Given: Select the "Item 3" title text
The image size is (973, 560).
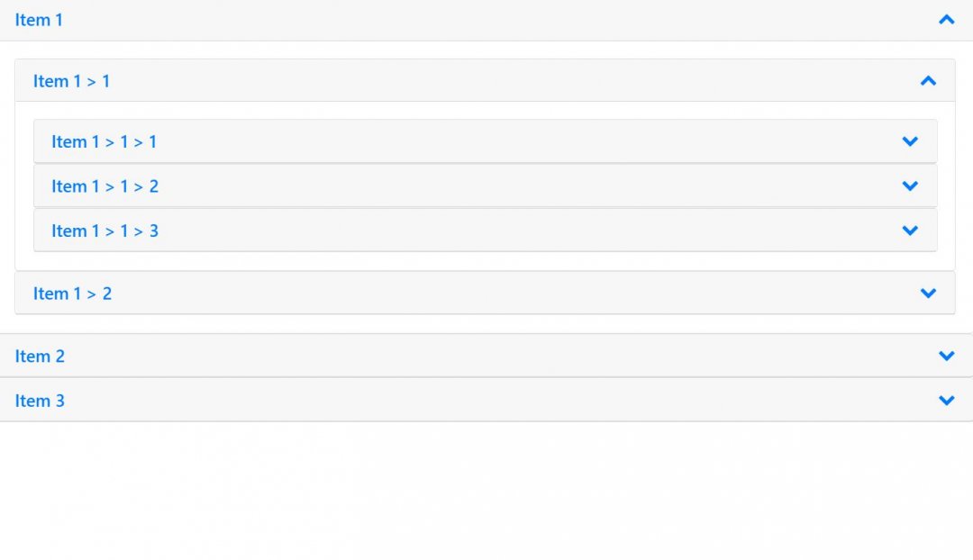Looking at the screenshot, I should [x=40, y=401].
